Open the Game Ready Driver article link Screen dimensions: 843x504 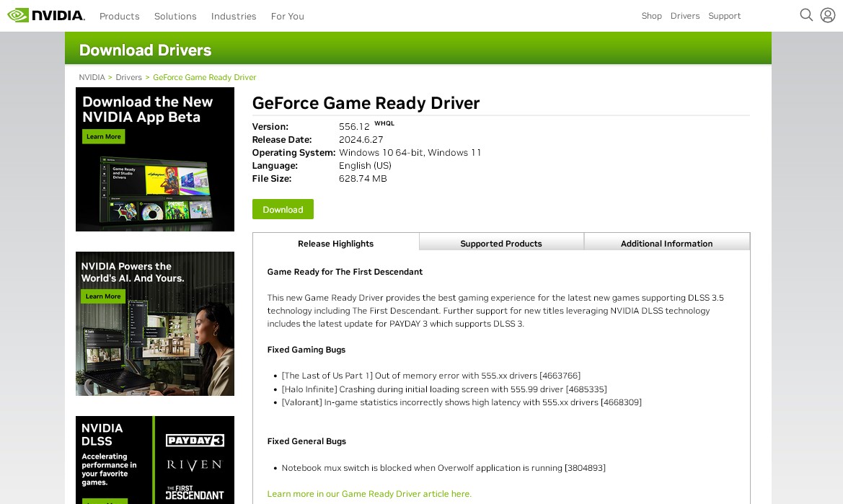(369, 494)
